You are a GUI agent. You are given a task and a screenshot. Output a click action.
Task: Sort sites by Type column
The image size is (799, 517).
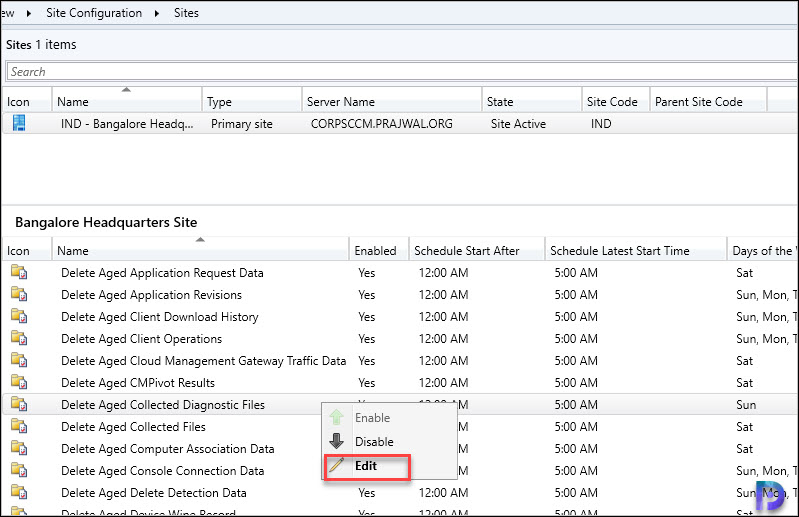pos(252,101)
